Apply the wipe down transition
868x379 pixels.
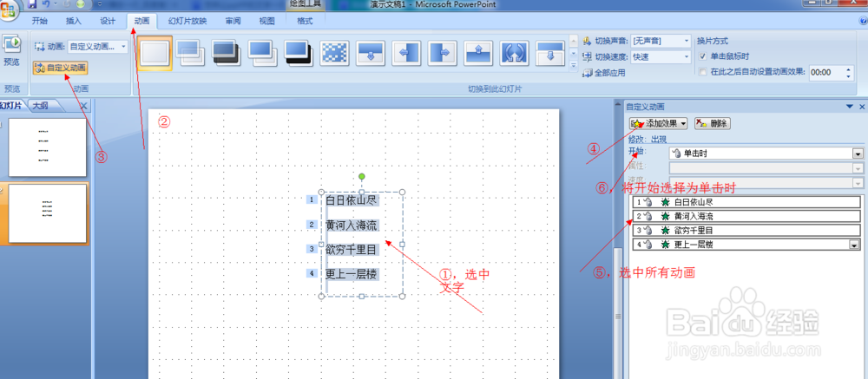[371, 53]
